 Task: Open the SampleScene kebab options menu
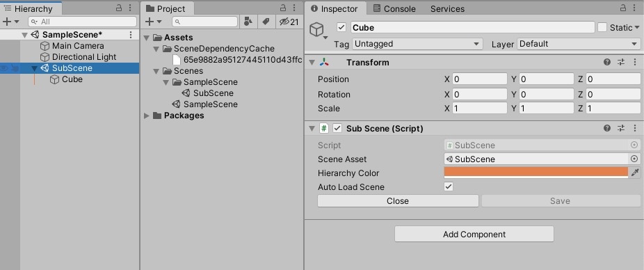[x=131, y=35]
